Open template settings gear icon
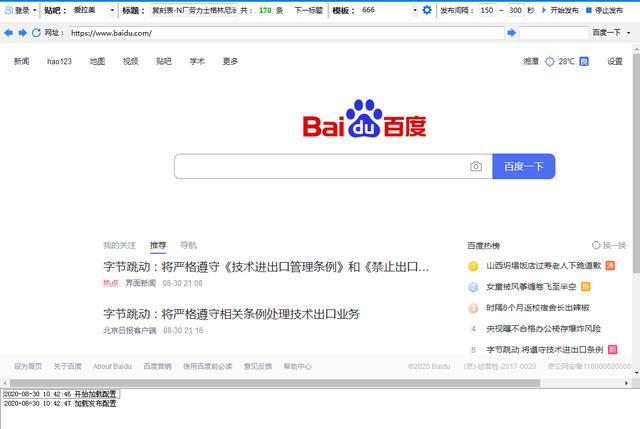Image resolution: width=640 pixels, height=429 pixels. [x=427, y=10]
